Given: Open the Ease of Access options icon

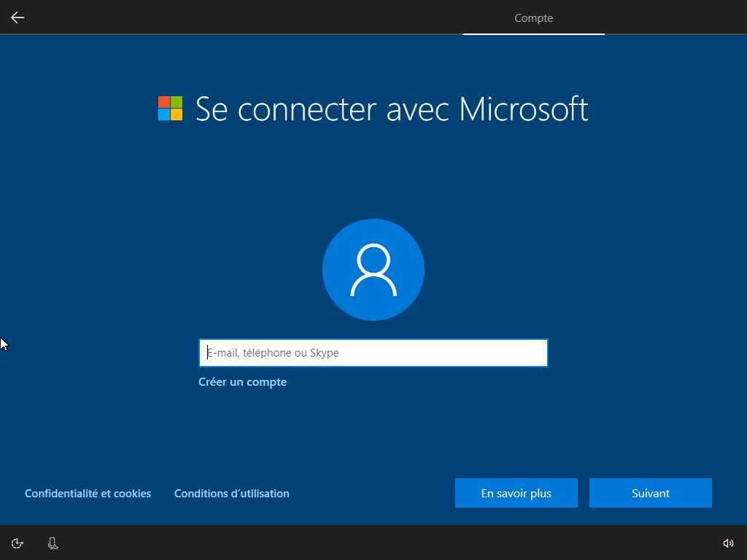Looking at the screenshot, I should pos(18,542).
